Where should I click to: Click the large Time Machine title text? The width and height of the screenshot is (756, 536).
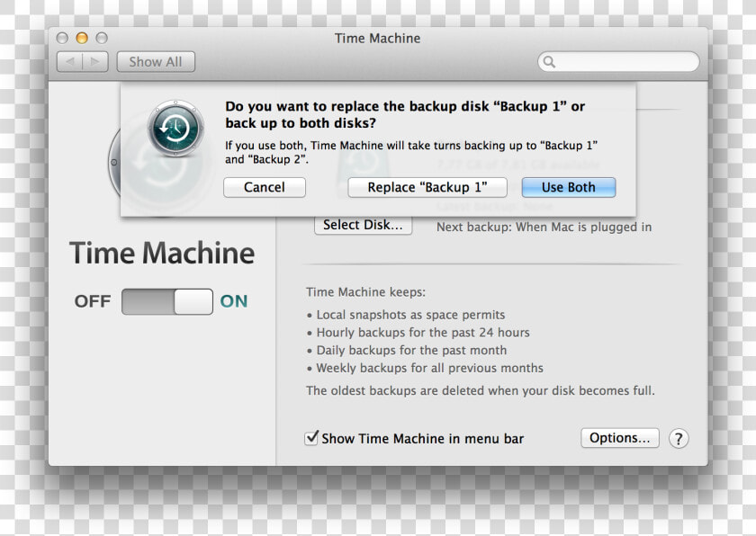pyautogui.click(x=162, y=253)
